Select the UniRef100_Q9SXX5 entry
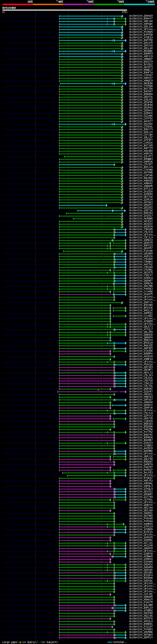157x644 pixels. coord(141,43)
